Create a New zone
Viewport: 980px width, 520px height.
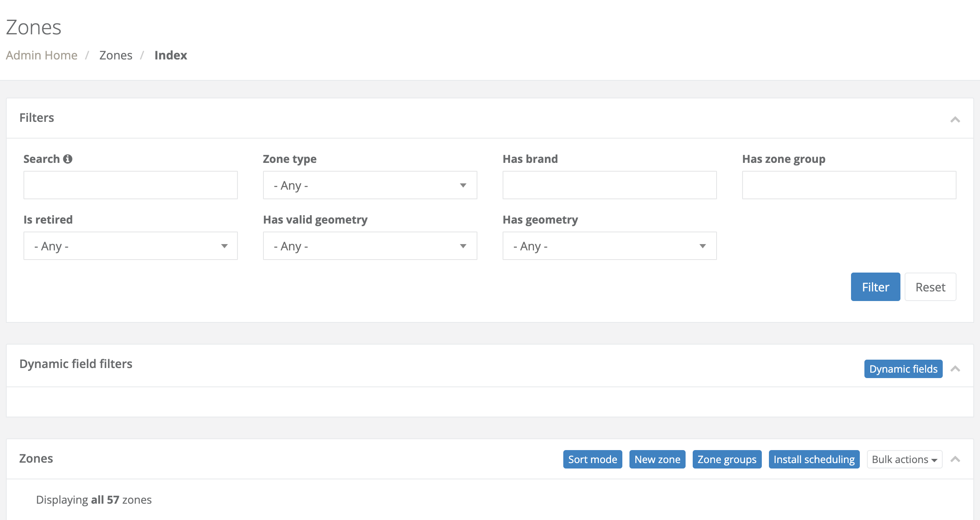(657, 459)
